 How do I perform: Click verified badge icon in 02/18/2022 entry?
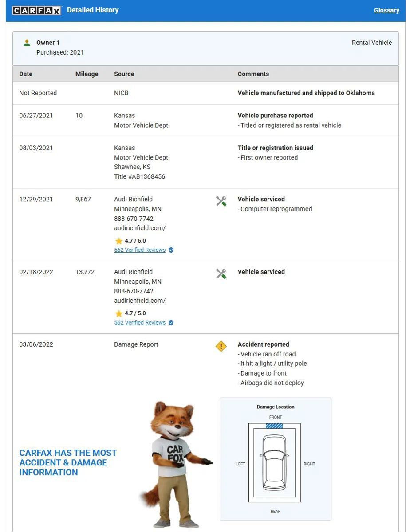[x=171, y=323]
